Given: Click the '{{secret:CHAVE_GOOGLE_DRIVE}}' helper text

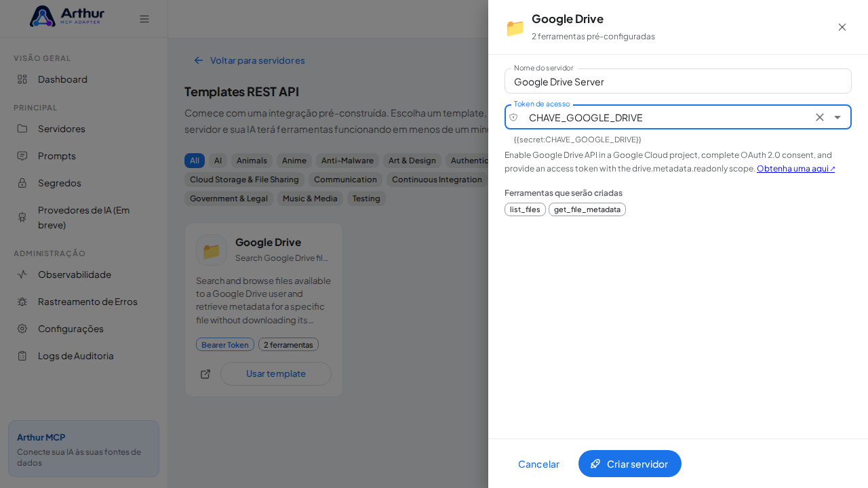Looking at the screenshot, I should click(578, 140).
